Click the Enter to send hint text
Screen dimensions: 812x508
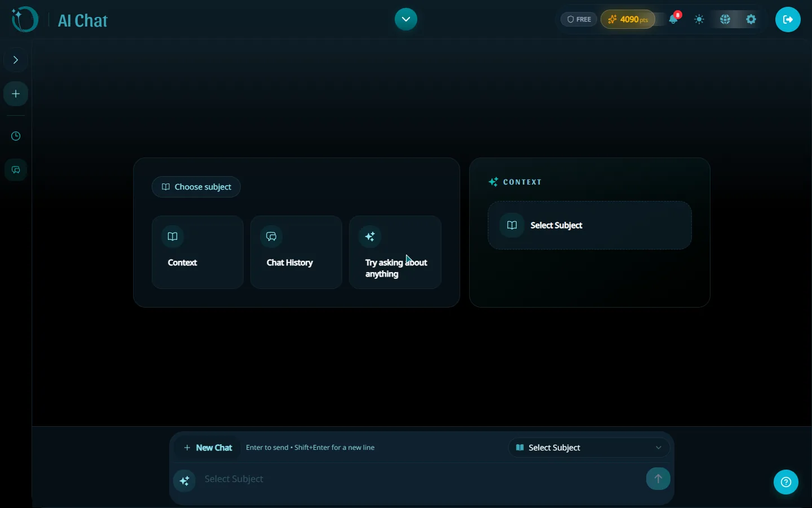point(311,448)
